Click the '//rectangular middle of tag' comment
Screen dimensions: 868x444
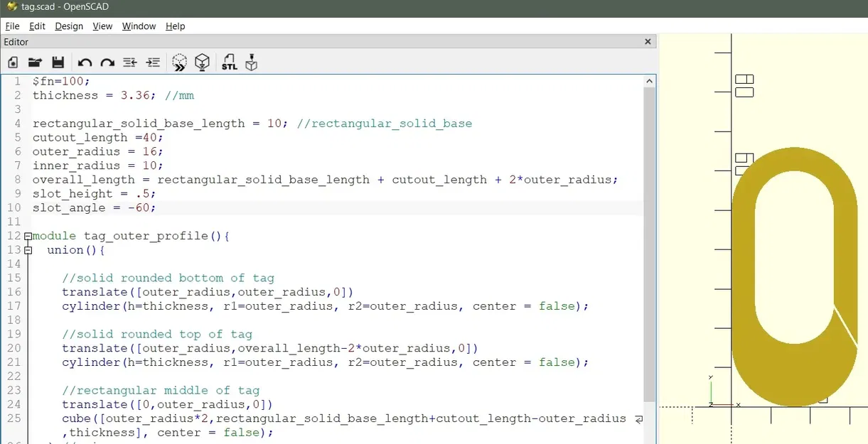pyautogui.click(x=161, y=390)
